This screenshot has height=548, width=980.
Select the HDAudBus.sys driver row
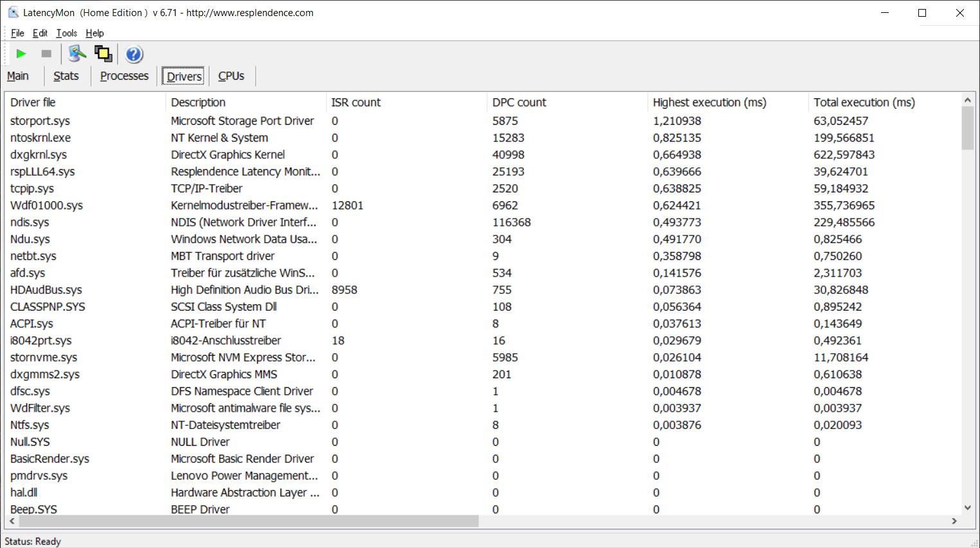pos(482,289)
